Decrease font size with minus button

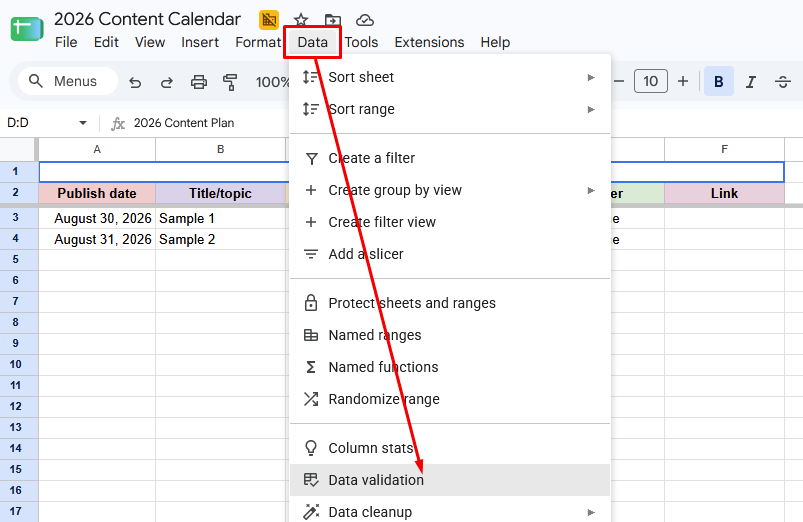(x=619, y=81)
